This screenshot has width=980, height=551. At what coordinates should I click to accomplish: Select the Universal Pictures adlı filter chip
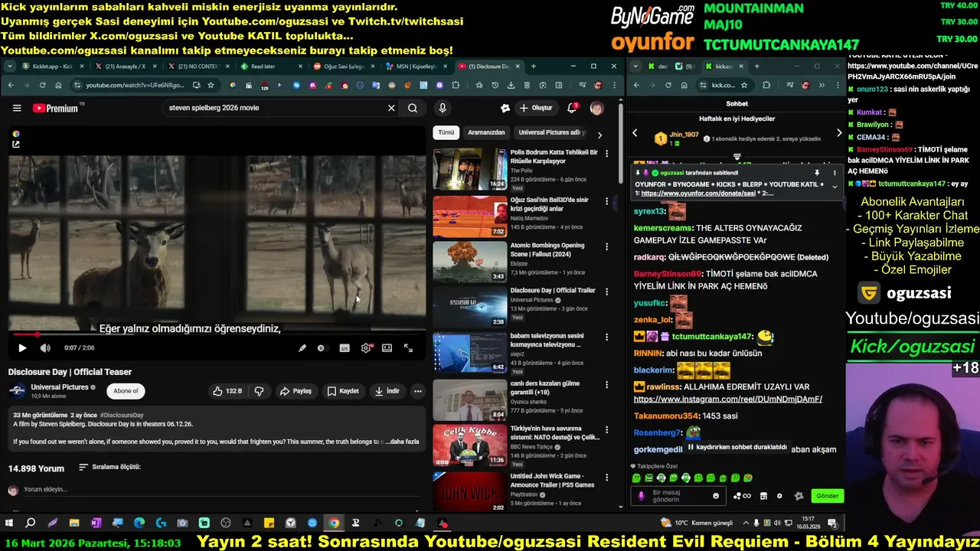coord(552,132)
